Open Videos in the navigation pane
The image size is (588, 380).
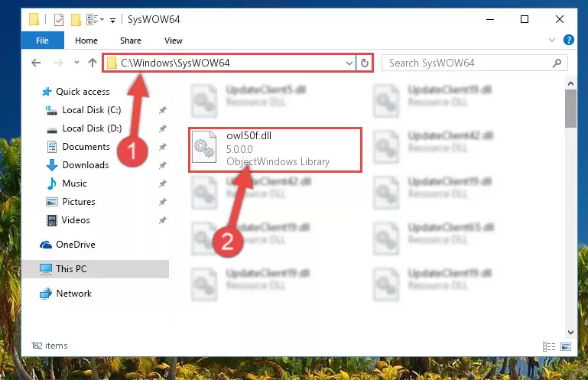coord(76,220)
